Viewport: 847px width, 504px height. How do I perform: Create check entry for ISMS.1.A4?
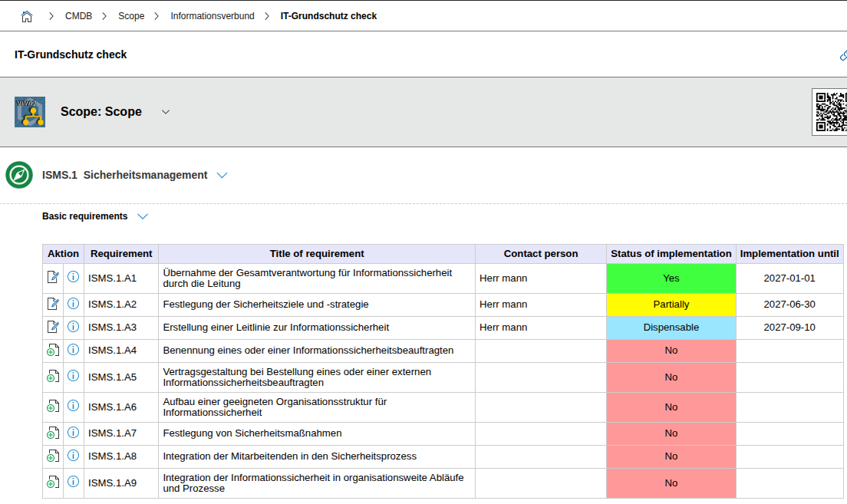[x=53, y=351]
